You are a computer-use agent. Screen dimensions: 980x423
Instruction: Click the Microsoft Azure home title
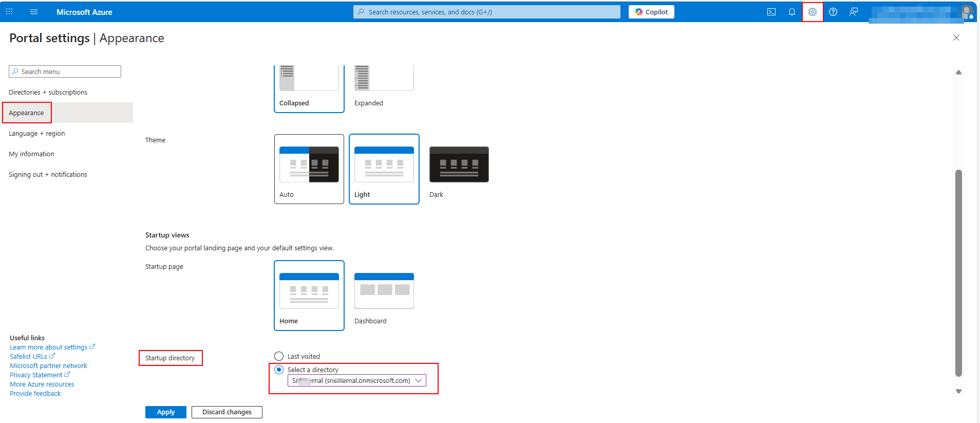[x=84, y=12]
